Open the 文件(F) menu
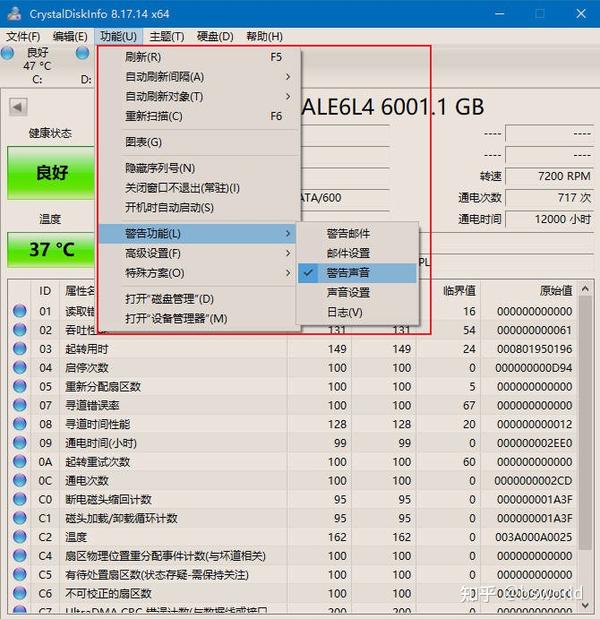The image size is (600, 619). (x=23, y=36)
